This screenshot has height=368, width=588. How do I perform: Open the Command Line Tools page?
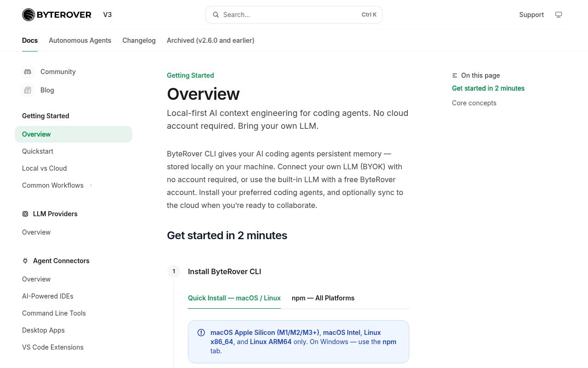pyautogui.click(x=54, y=313)
